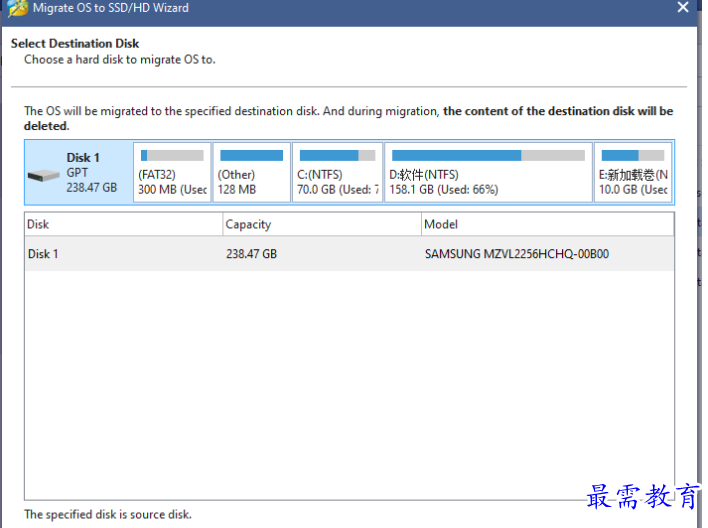Click the 'Select Destination Disk' heading

pos(75,43)
